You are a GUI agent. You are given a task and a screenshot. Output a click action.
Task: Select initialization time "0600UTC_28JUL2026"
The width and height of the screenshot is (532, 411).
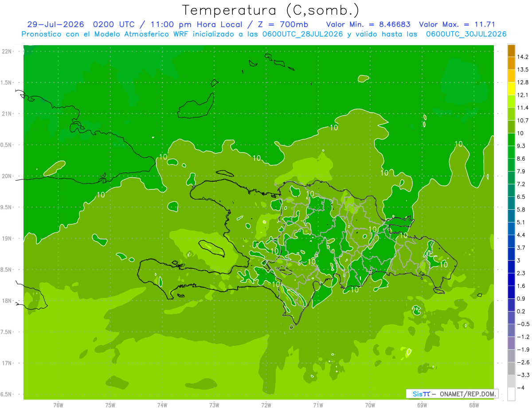[302, 34]
